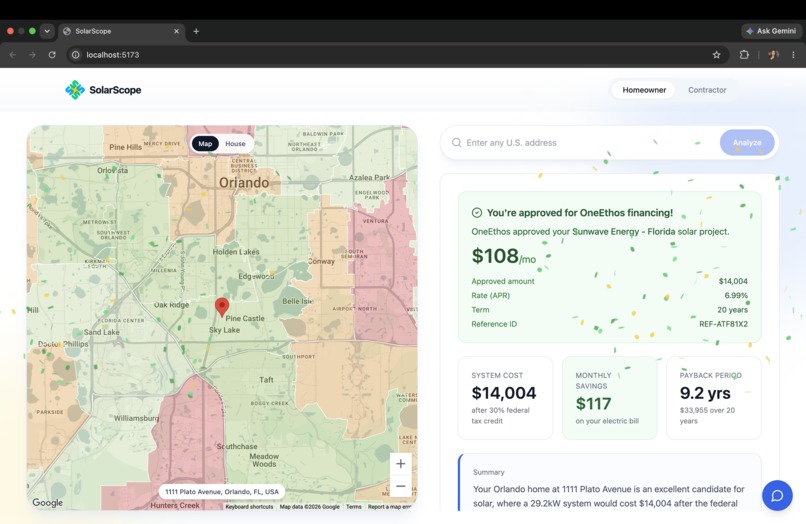Expand the tab search dropdown arrow
Viewport: 806px width, 524px height.
point(47,31)
